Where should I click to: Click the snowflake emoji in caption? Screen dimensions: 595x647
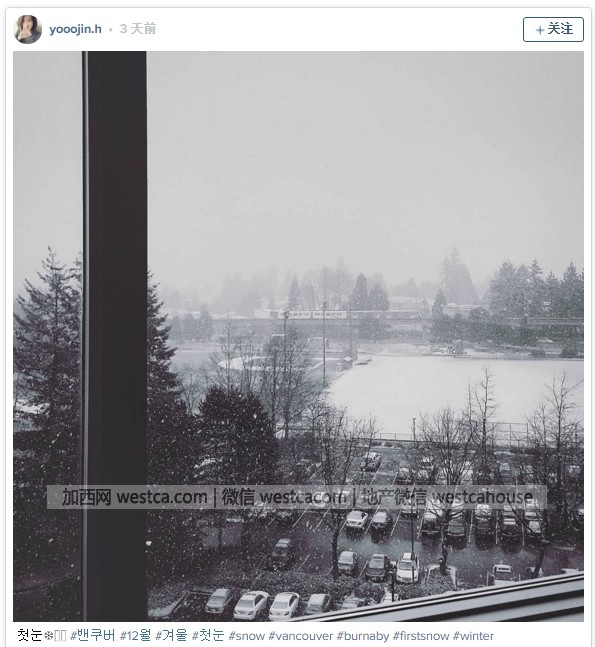click(49, 636)
